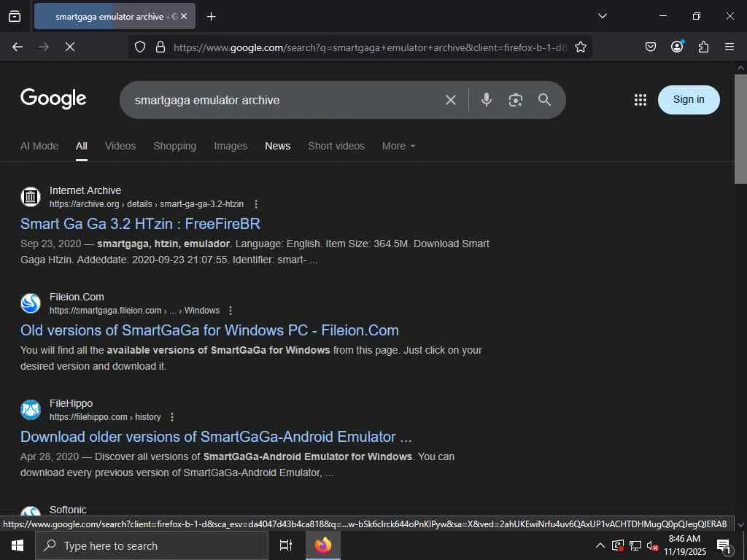Switch to AI Mode tab

pyautogui.click(x=39, y=146)
